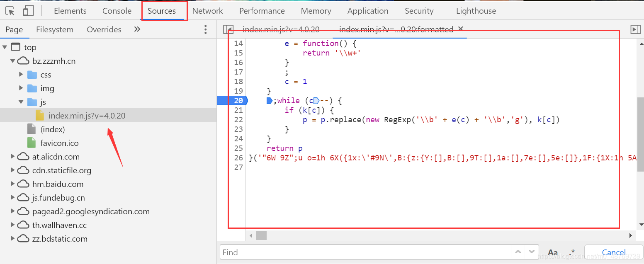Collapse the bz.zzzmh.cn domain node
644x264 pixels.
point(12,61)
